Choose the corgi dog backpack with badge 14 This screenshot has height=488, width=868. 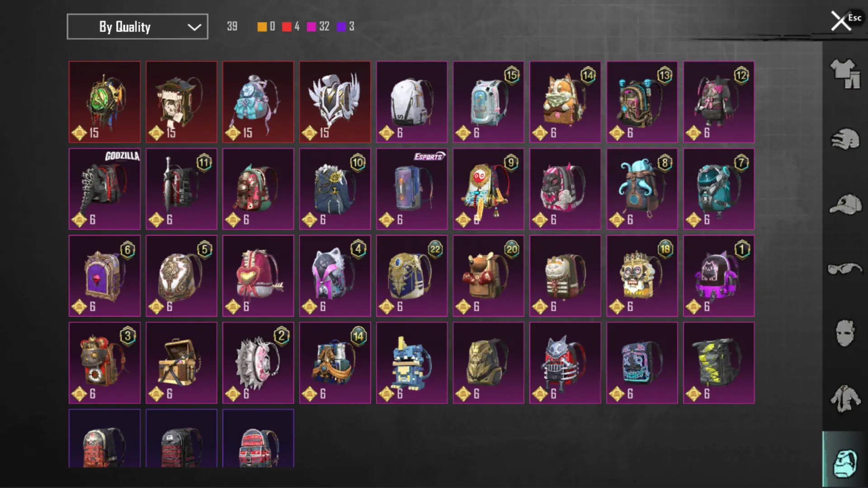[565, 102]
